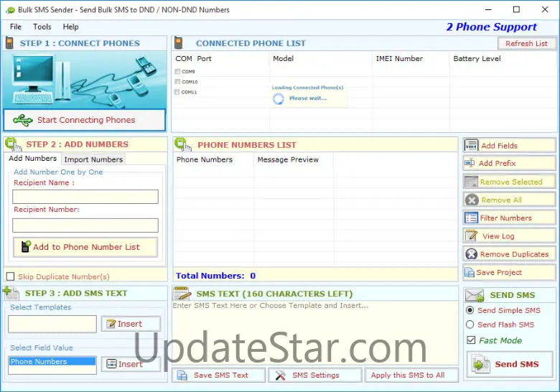The height and width of the screenshot is (392, 560).
Task: Click the SMS Settings tools icon
Action: tap(280, 375)
